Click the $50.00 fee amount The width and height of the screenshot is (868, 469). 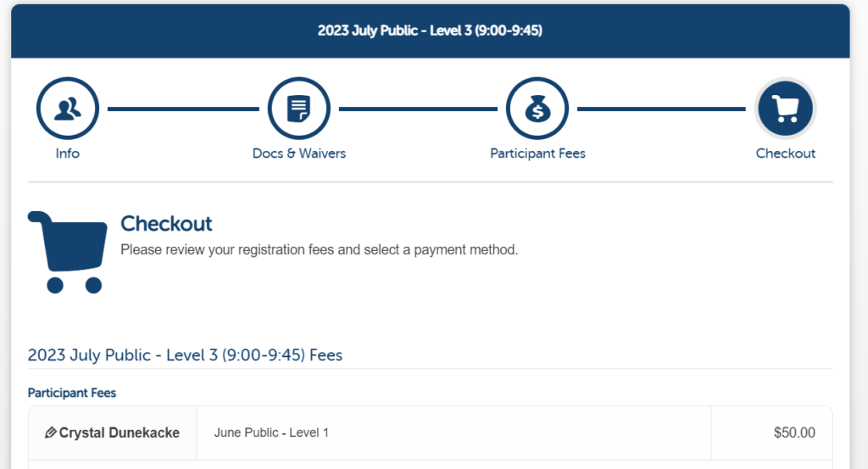(x=794, y=433)
